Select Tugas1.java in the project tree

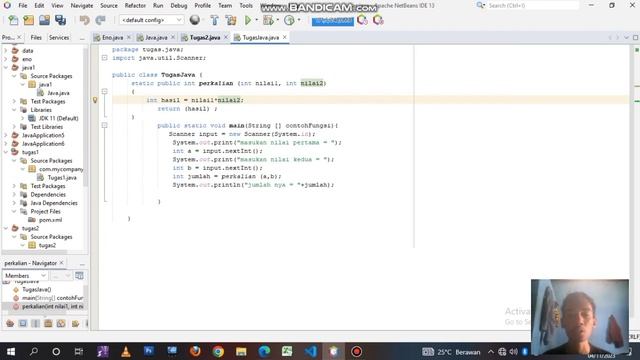[x=62, y=178]
